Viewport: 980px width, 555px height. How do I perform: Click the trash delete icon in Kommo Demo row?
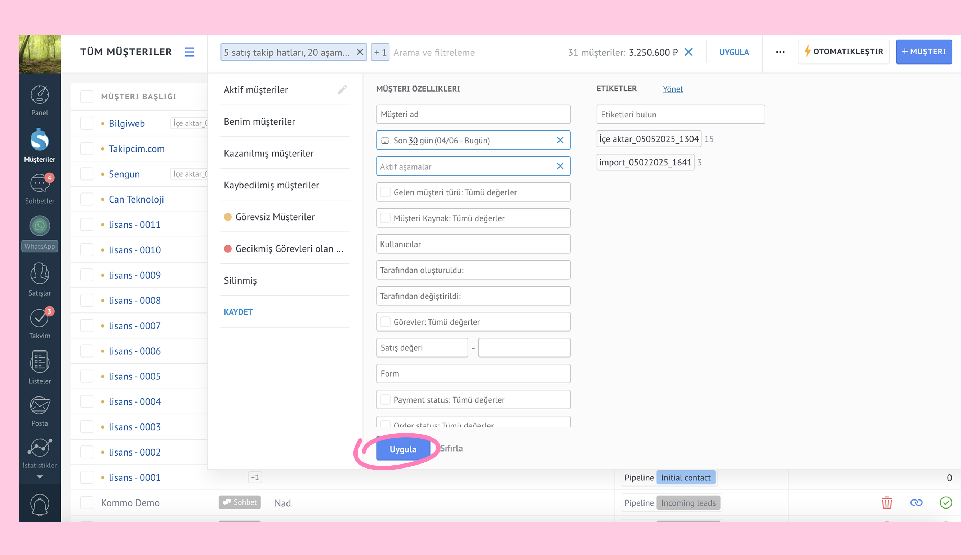[887, 502]
